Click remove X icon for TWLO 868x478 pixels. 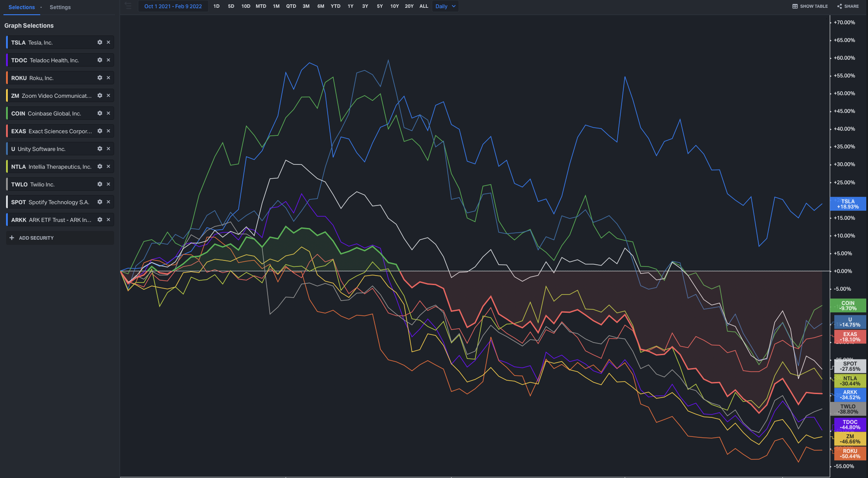108,184
